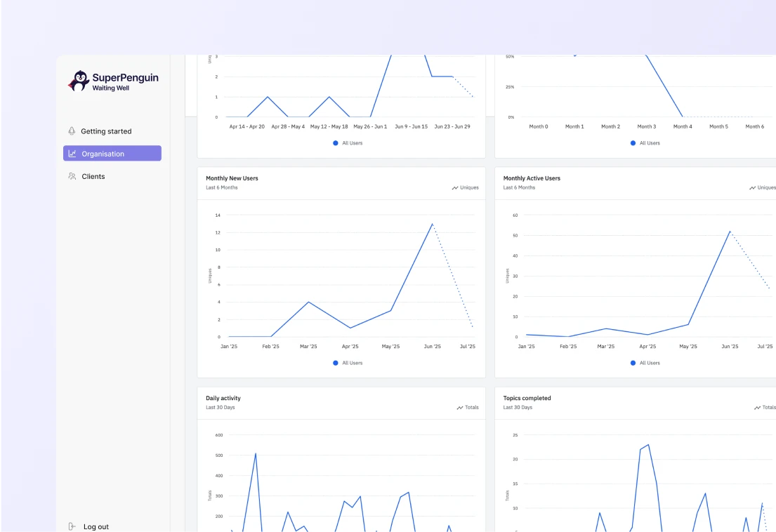Image resolution: width=776 pixels, height=532 pixels.
Task: Click the Getting started bell icon
Action: 72,131
